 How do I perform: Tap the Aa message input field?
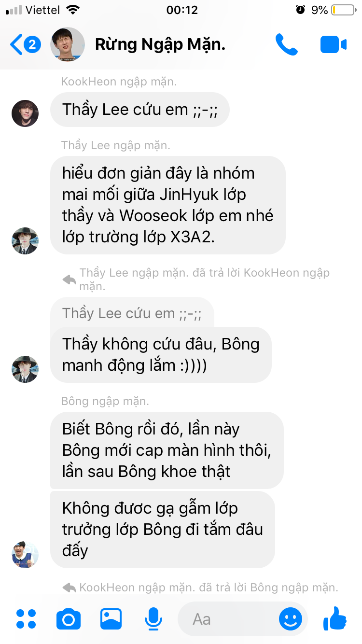pyautogui.click(x=226, y=619)
